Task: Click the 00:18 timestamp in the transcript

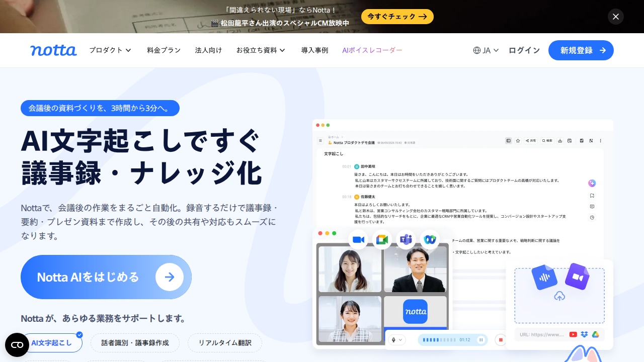Action: click(x=347, y=197)
